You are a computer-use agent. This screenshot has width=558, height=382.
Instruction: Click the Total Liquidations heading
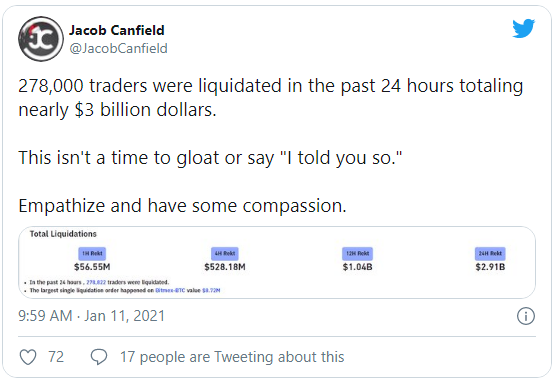[63, 234]
